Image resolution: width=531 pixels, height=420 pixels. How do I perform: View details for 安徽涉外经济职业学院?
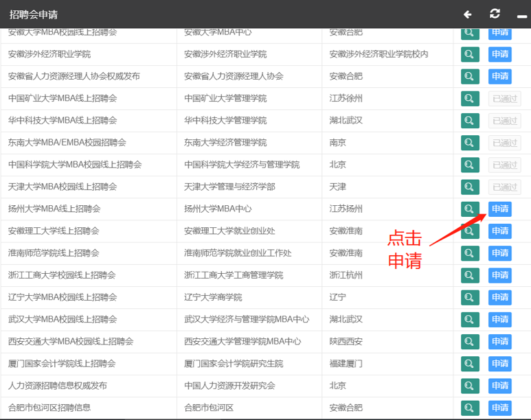click(470, 54)
